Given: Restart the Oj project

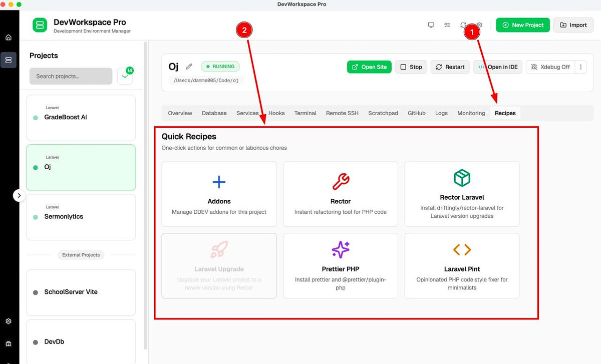Looking at the screenshot, I should pyautogui.click(x=450, y=67).
